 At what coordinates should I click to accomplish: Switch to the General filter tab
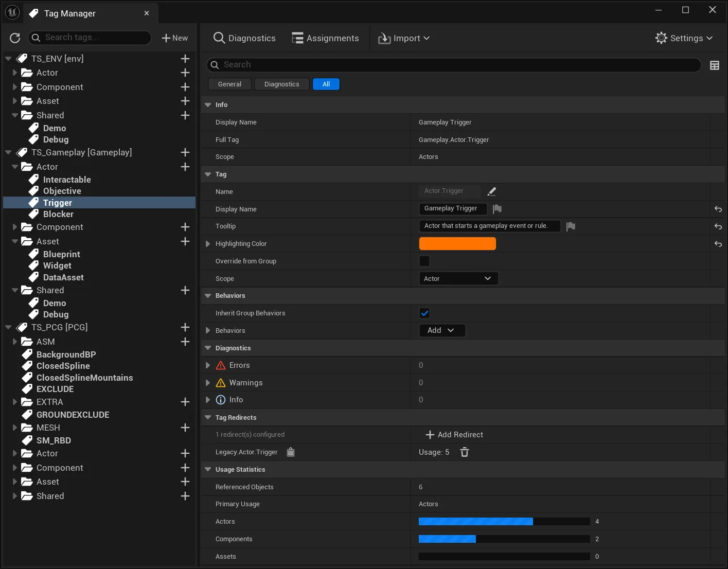click(x=229, y=84)
